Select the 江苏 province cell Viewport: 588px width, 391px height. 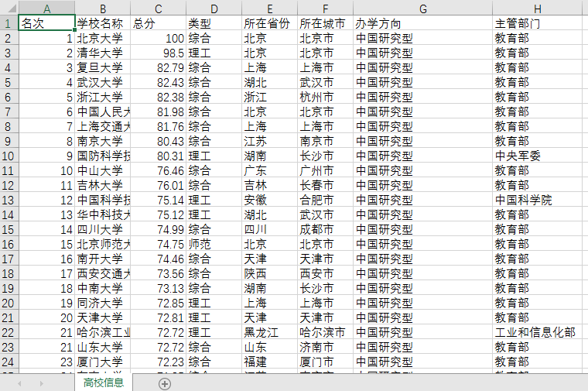(x=269, y=141)
